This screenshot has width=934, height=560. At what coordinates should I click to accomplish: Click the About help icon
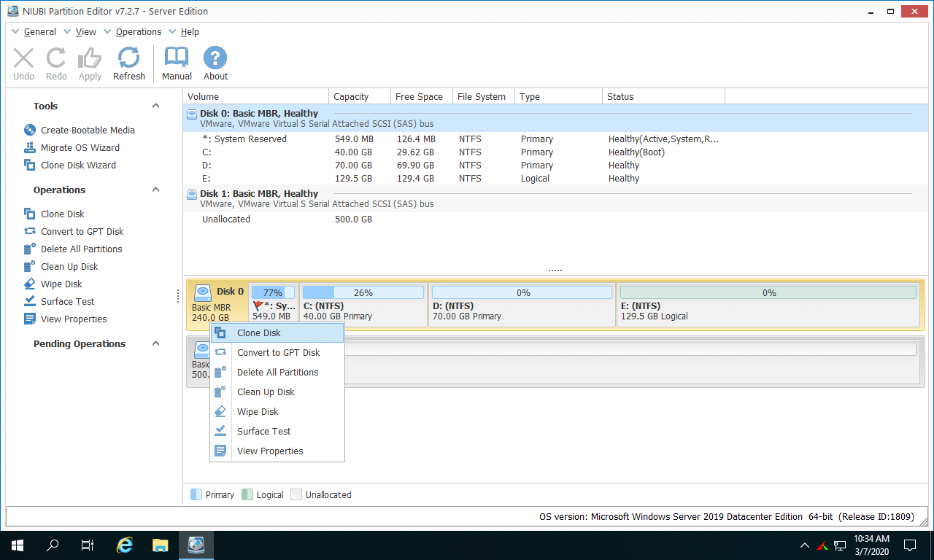pyautogui.click(x=215, y=63)
